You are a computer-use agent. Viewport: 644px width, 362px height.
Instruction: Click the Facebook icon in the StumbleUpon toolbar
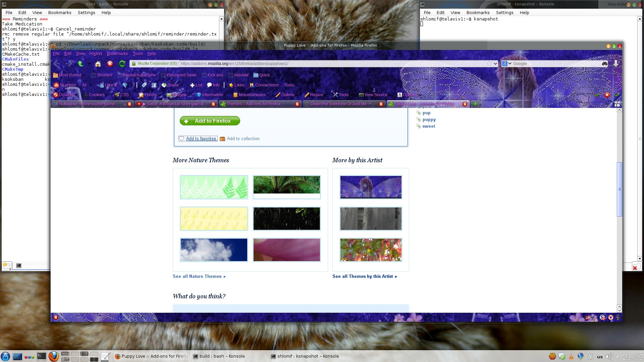(x=154, y=85)
